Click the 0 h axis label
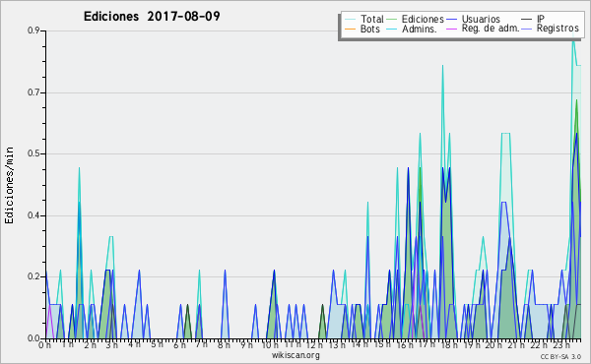 pyautogui.click(x=44, y=344)
